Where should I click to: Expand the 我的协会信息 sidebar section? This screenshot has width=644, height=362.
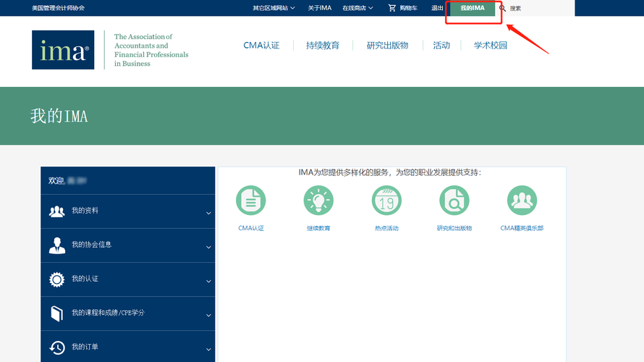pyautogui.click(x=128, y=245)
